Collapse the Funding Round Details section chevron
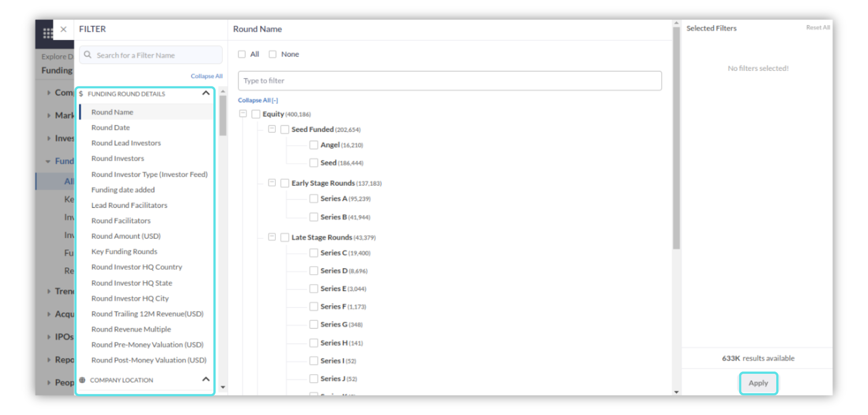The image size is (868, 415). [206, 93]
